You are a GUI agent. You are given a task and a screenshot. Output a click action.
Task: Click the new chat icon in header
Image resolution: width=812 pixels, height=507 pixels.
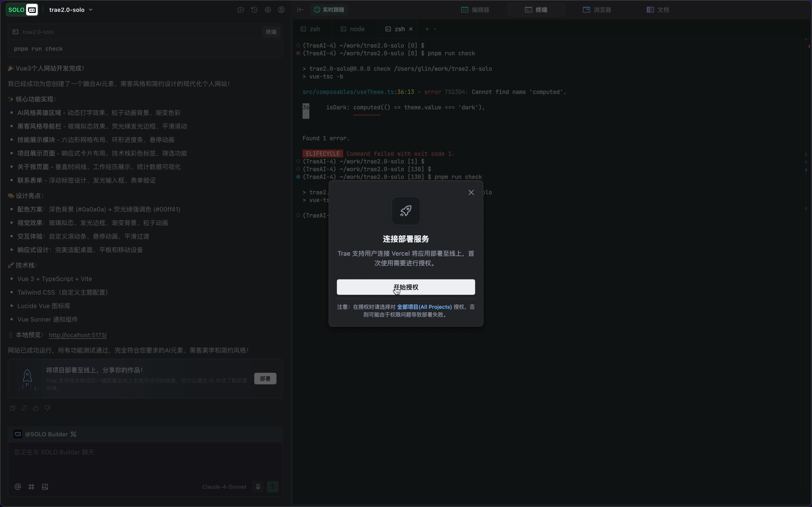pos(241,10)
